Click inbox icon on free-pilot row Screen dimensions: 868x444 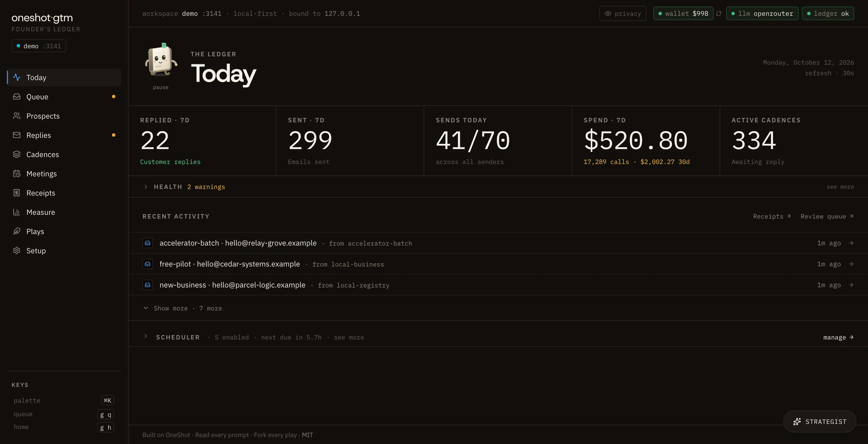click(148, 264)
